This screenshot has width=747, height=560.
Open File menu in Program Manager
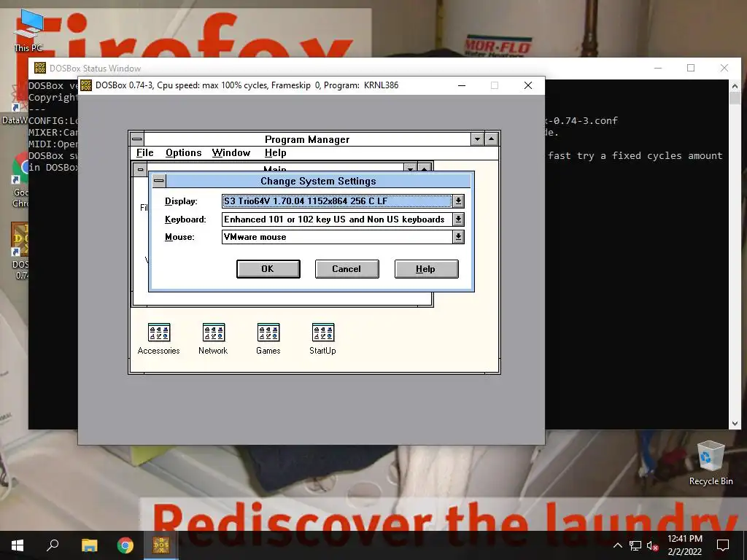coord(145,153)
